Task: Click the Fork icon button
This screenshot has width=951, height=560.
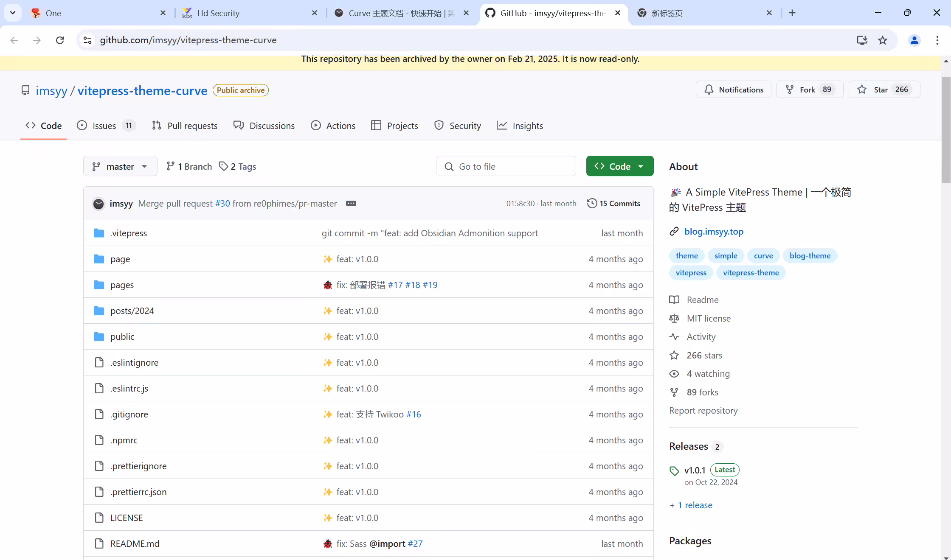Action: click(789, 90)
